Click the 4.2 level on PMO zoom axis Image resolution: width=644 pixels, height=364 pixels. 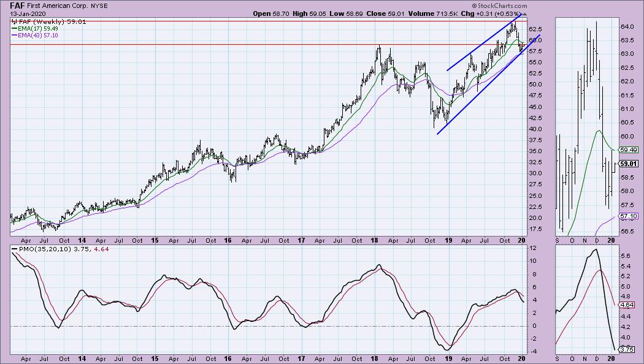(626, 327)
